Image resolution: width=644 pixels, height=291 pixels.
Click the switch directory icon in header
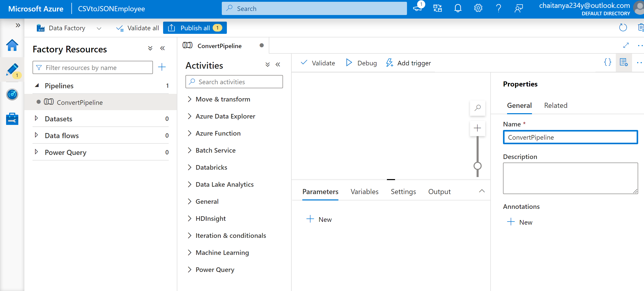[x=437, y=8]
